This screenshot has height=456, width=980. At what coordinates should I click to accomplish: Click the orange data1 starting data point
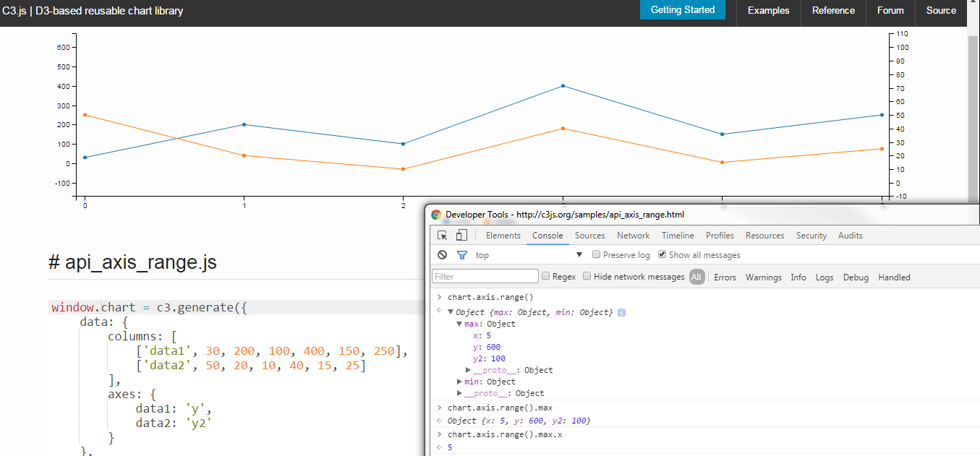[85, 115]
